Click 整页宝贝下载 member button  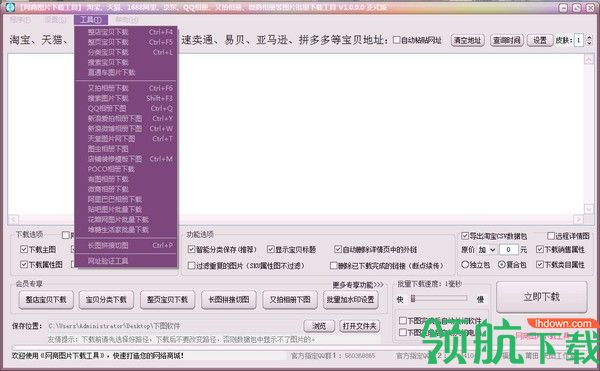point(167,299)
